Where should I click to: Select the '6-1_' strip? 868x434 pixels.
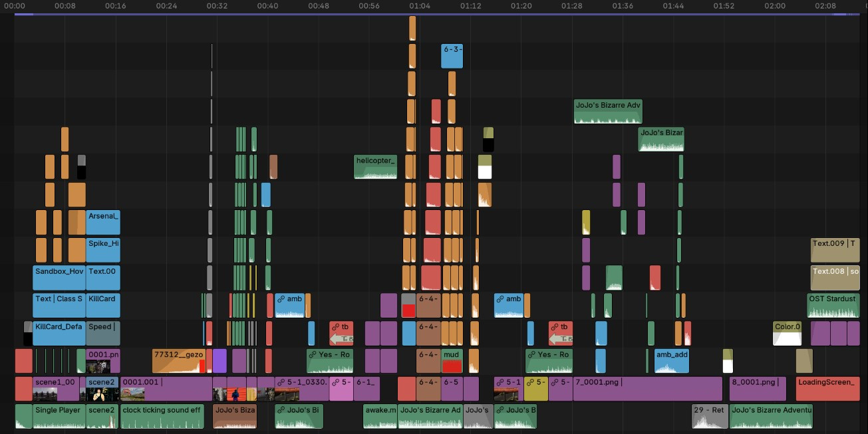click(x=367, y=389)
